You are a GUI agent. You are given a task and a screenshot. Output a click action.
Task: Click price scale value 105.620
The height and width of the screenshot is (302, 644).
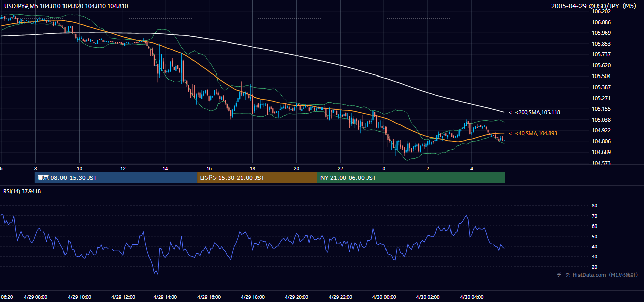point(601,66)
